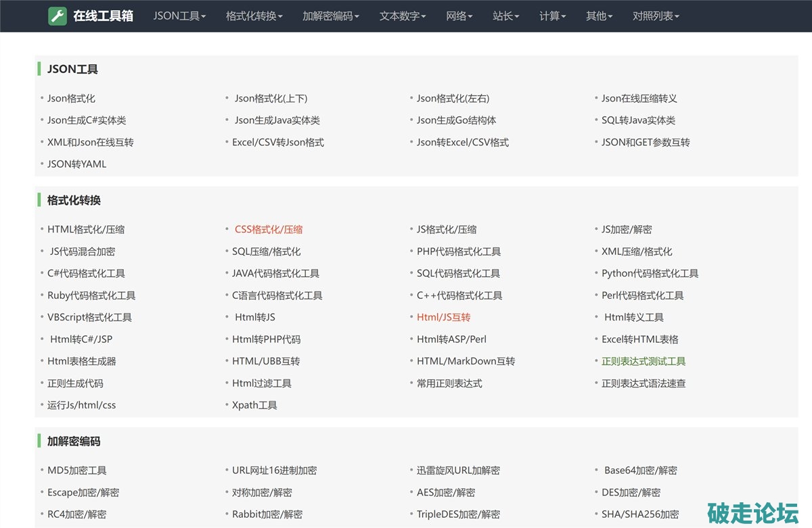Image resolution: width=812 pixels, height=528 pixels.
Task: Open the 计算 navigation menu
Action: (553, 16)
